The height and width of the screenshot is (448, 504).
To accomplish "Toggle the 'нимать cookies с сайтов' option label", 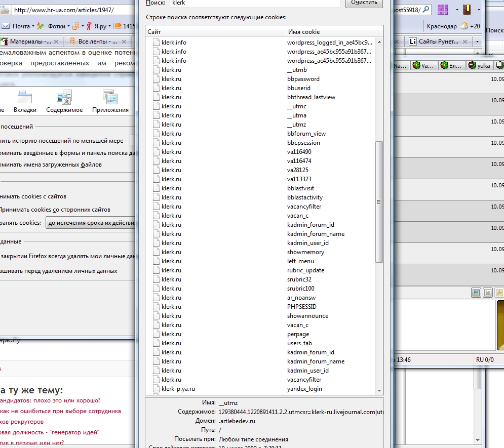I will [33, 196].
